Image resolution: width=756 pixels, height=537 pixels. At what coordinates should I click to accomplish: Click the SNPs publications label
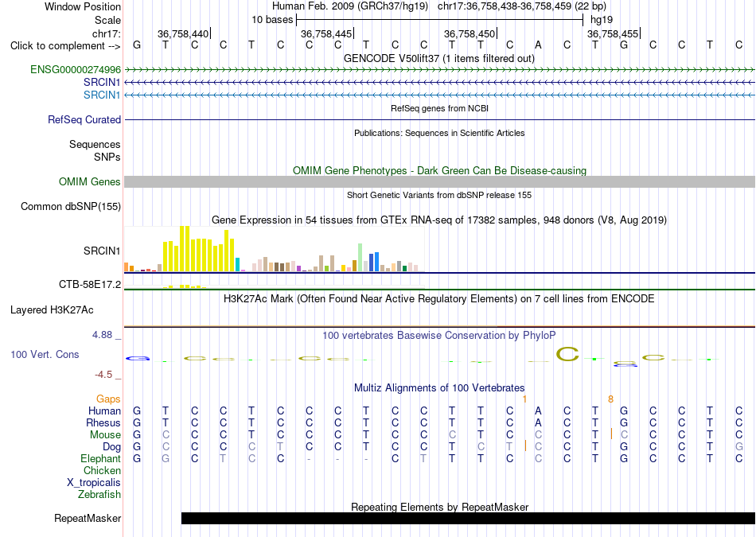pos(107,157)
